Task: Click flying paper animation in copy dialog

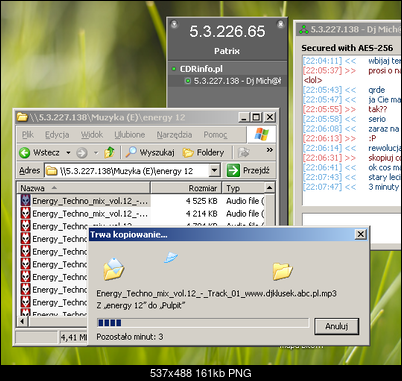Action: [171, 257]
